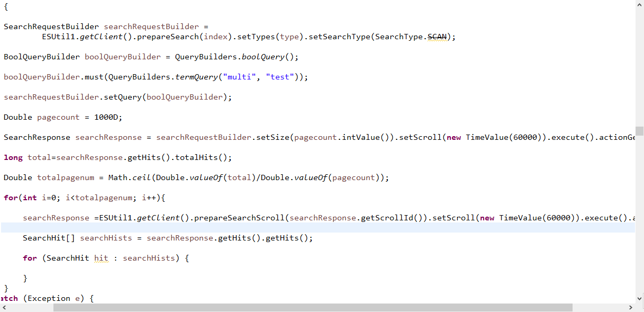The image size is (644, 312).
Task: Click the 1000D literal value
Action: (x=106, y=117)
